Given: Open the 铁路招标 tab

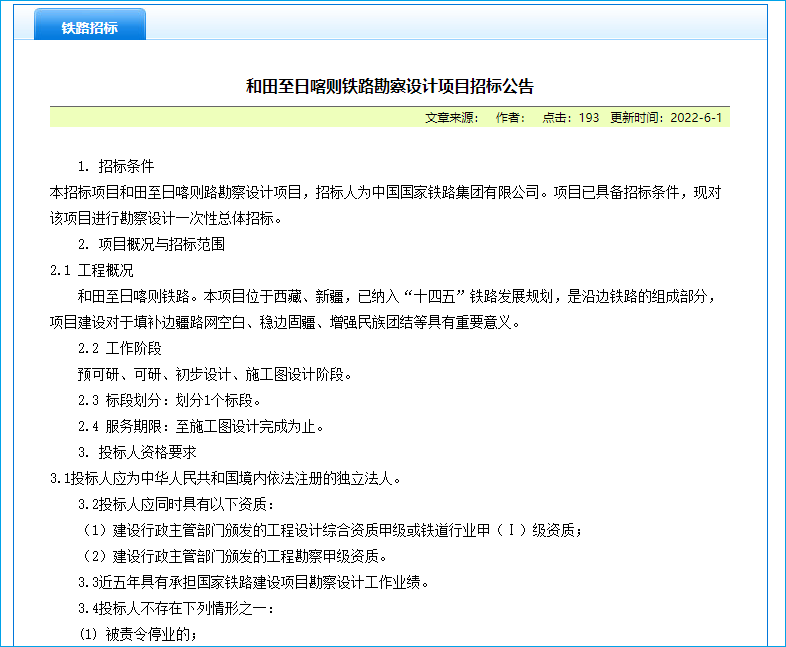Looking at the screenshot, I should (90, 27).
